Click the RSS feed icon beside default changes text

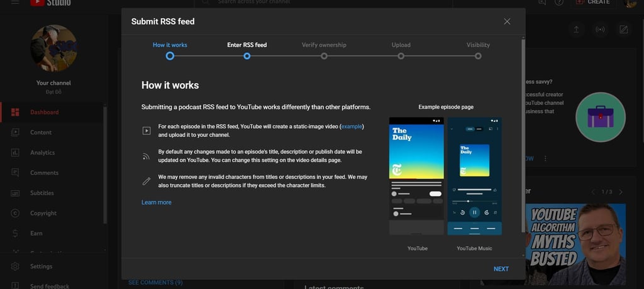click(x=146, y=156)
